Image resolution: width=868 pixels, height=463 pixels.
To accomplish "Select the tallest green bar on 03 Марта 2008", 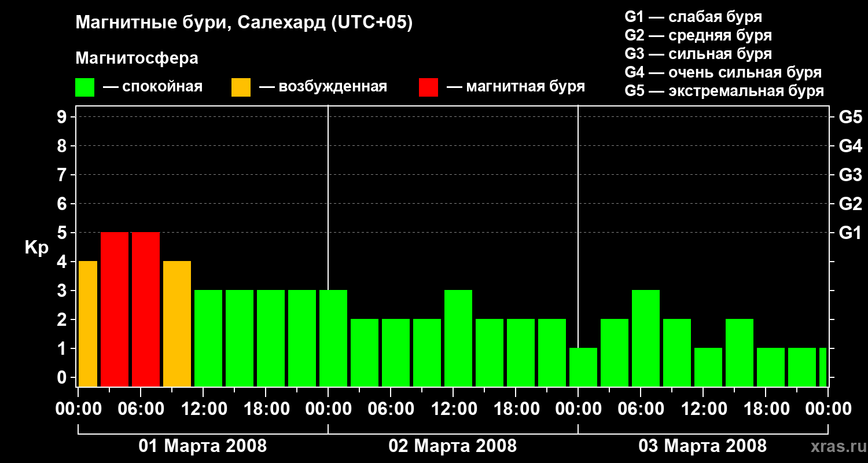I will click(646, 339).
